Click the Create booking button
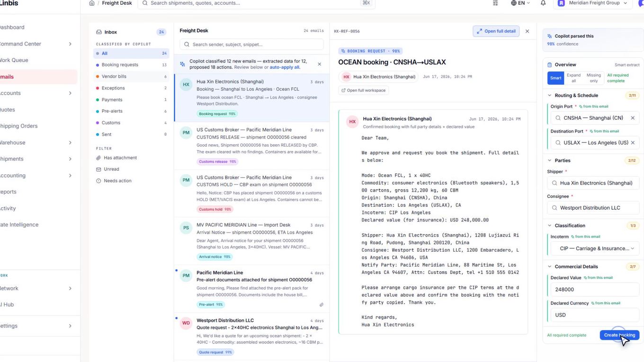Image resolution: width=644 pixels, height=362 pixels. pos(619,335)
